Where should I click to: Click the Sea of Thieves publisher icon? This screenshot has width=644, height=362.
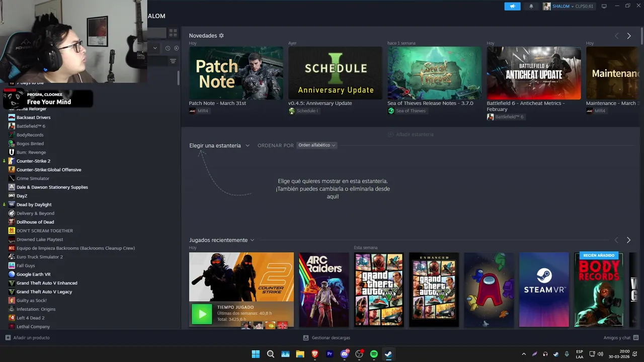(391, 111)
